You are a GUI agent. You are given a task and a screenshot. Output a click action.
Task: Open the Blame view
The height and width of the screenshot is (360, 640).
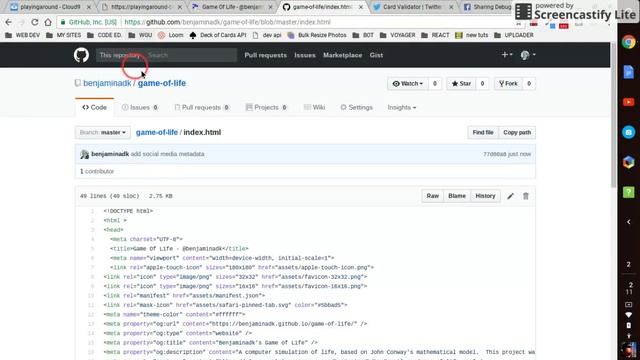pyautogui.click(x=457, y=196)
